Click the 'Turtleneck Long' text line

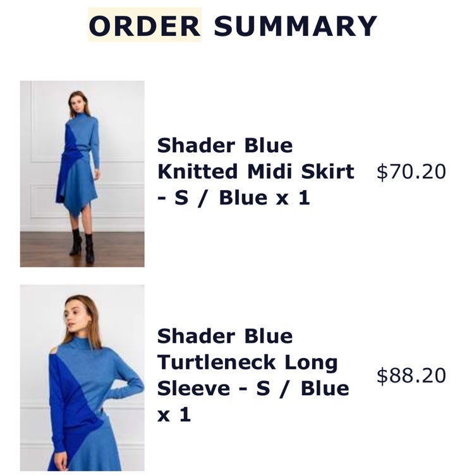pos(247,362)
